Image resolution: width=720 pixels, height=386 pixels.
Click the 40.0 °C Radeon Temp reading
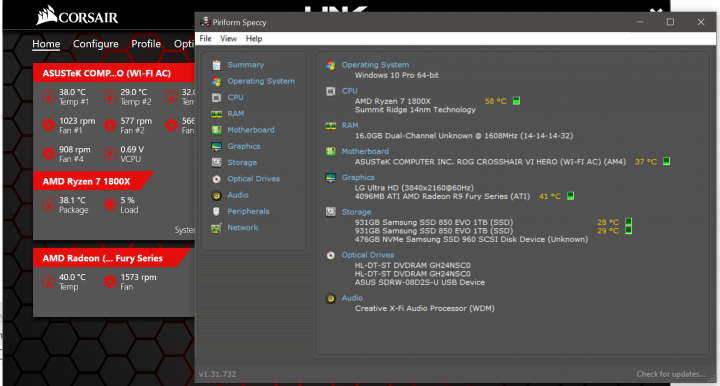click(73, 277)
